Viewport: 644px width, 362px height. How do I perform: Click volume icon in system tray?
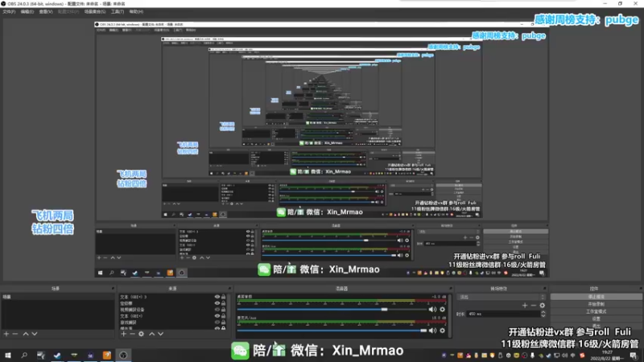pos(565,356)
